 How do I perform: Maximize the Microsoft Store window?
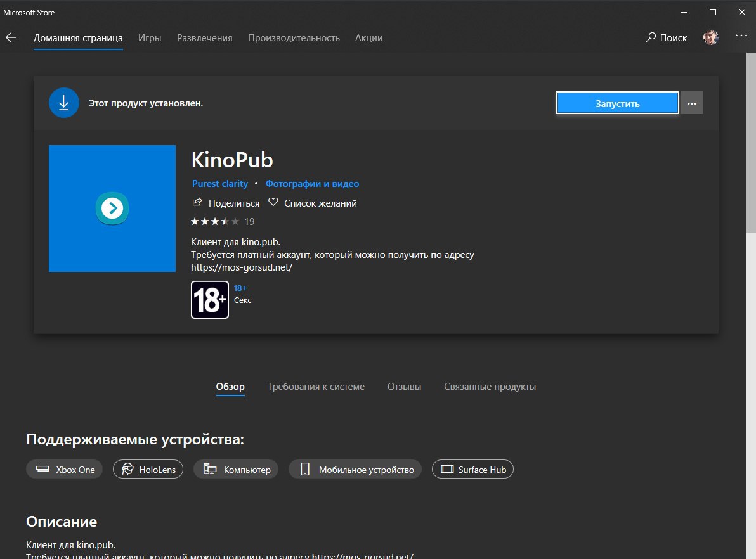(x=713, y=12)
